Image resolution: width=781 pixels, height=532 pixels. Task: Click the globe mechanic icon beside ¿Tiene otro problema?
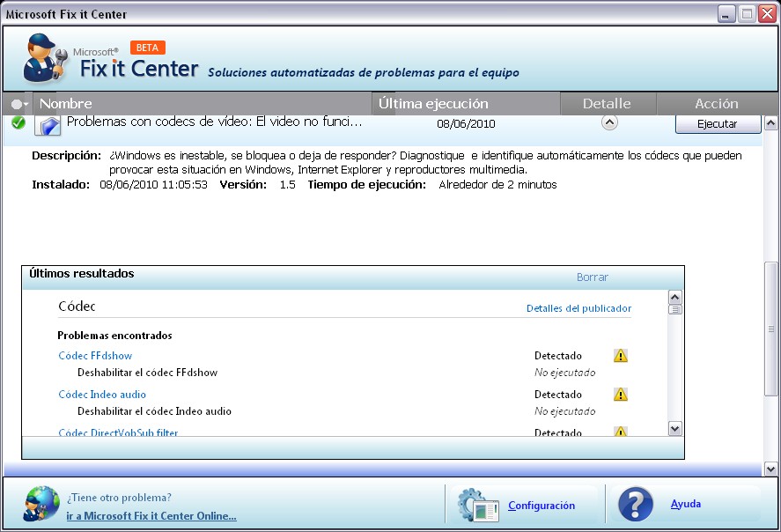41,504
